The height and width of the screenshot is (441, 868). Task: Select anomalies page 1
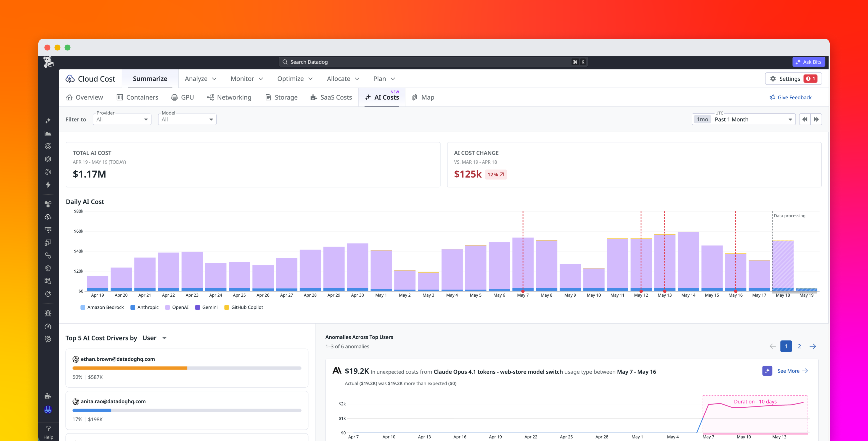pyautogui.click(x=786, y=346)
